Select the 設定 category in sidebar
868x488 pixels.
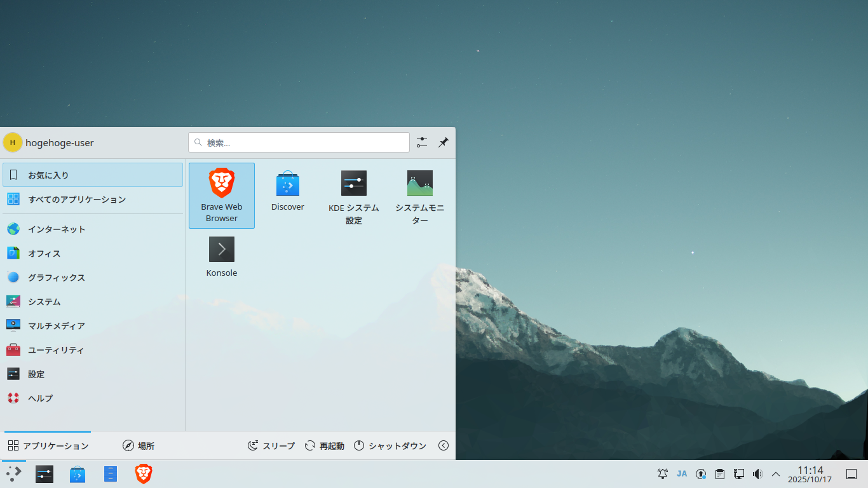click(x=93, y=374)
